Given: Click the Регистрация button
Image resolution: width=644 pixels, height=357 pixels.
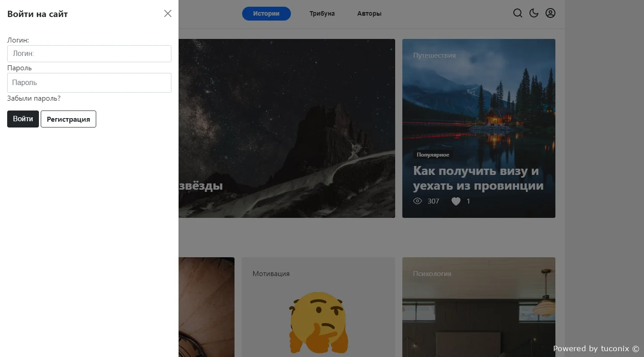Looking at the screenshot, I should [68, 119].
